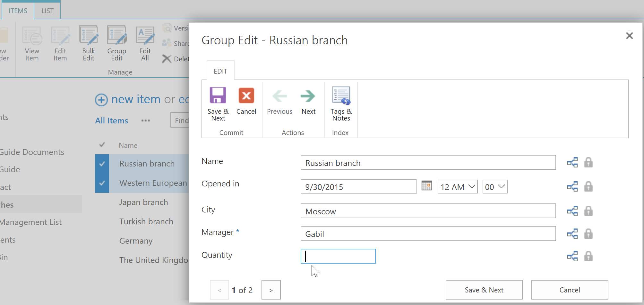Toggle the lock icon beside City field
644x305 pixels.
tap(588, 211)
